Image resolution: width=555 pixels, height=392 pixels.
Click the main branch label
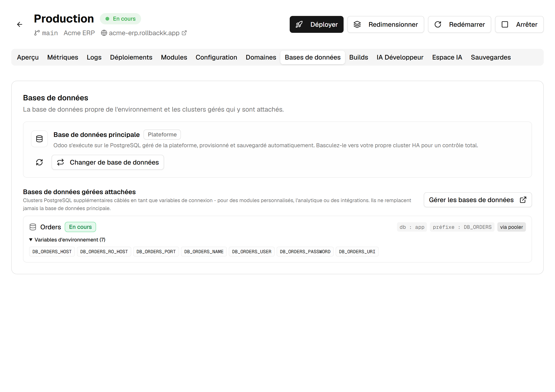(50, 33)
